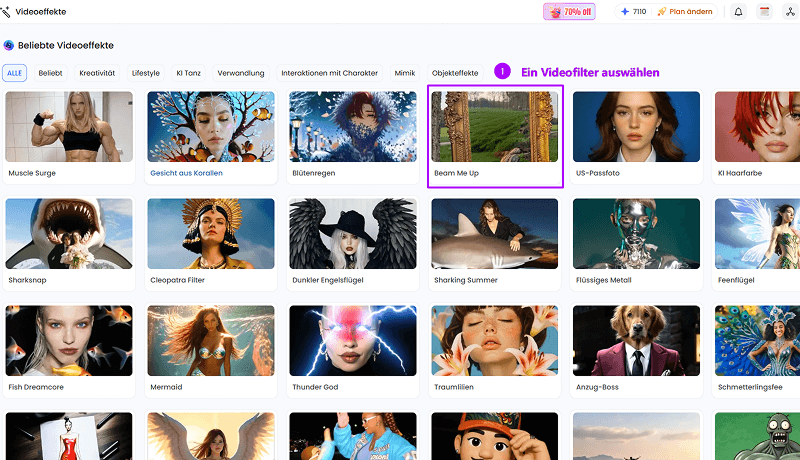This screenshot has height=460, width=800.
Task: Open the Cleopatra Filter effect
Action: click(211, 234)
